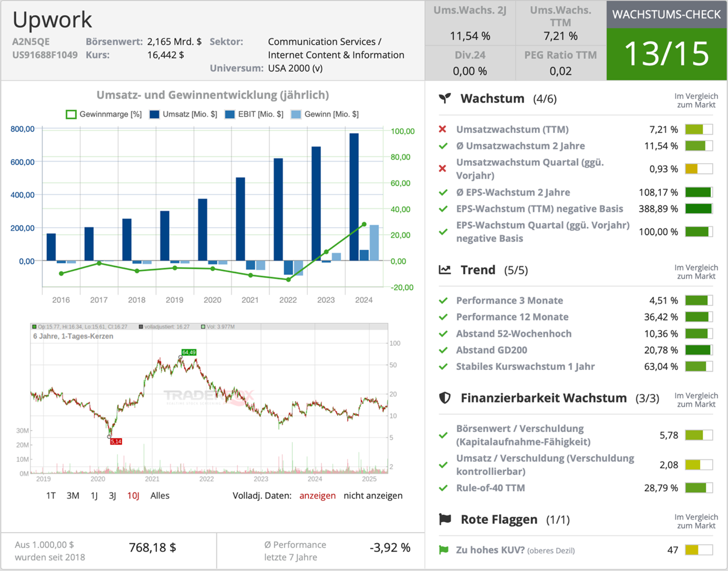Click the Div.24 value 0,00 %
The image size is (728, 571).
point(470,71)
